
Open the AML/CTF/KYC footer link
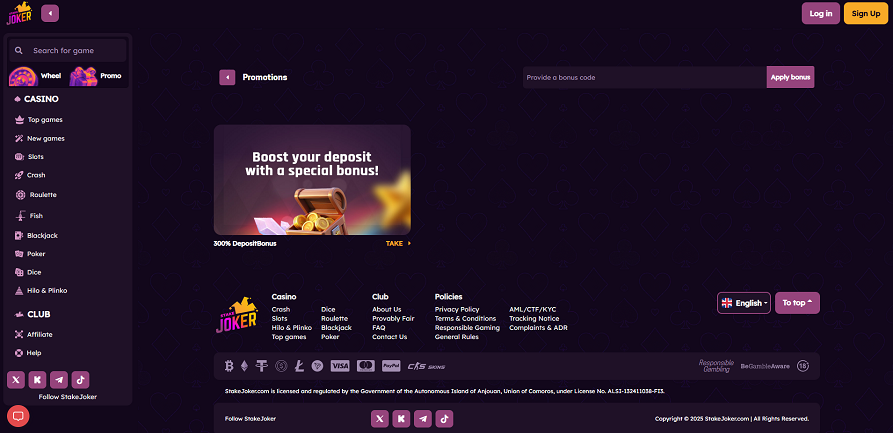[532, 309]
